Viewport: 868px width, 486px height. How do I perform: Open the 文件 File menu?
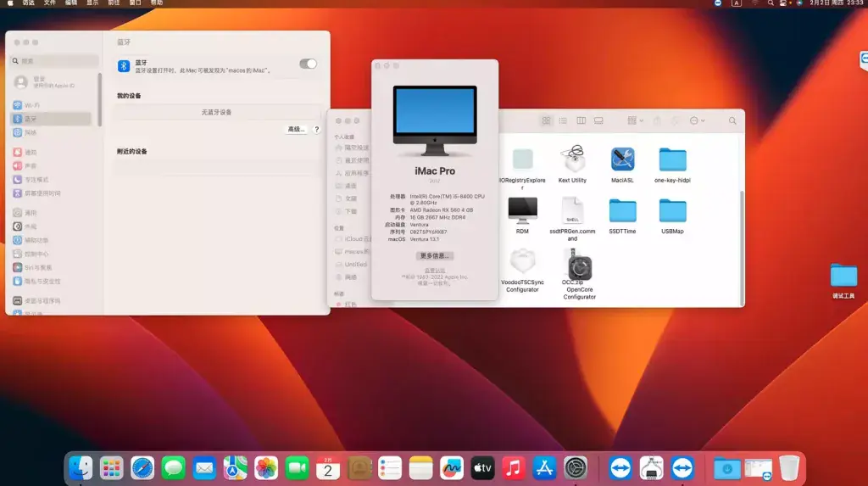pos(50,3)
